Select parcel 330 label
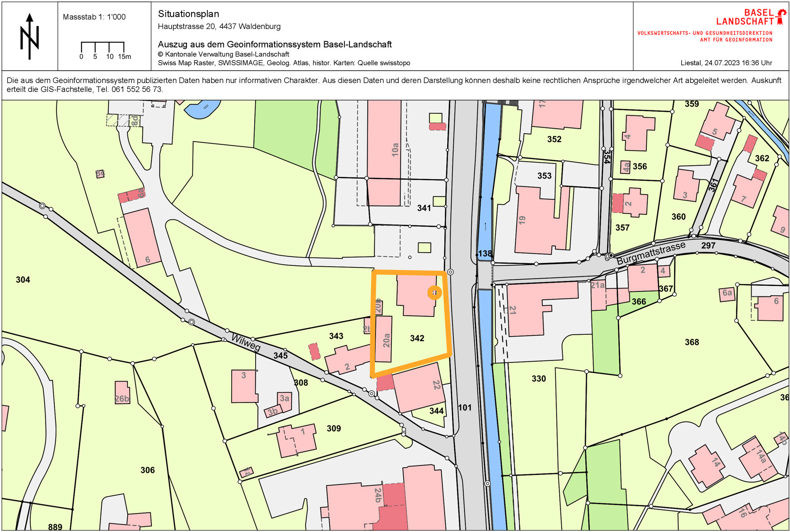The image size is (790, 532). tap(539, 379)
